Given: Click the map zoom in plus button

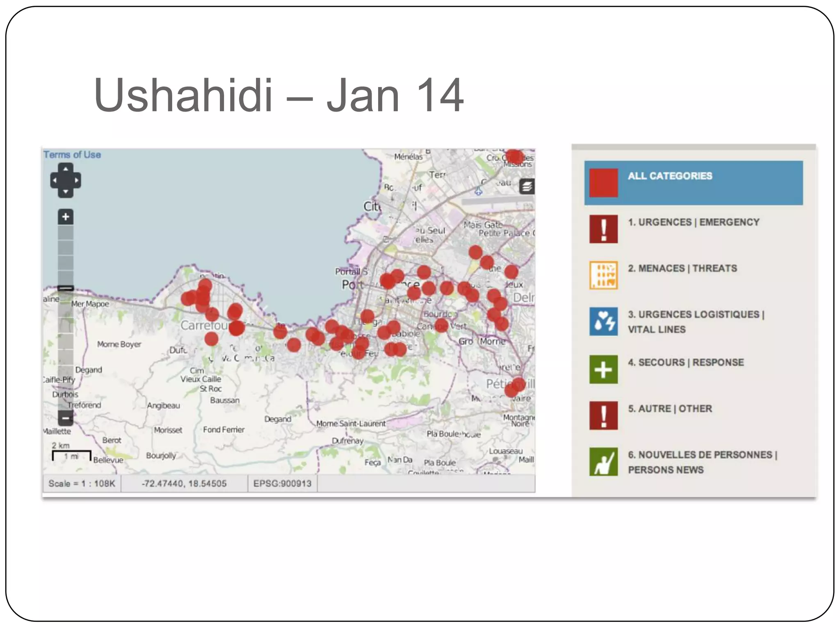Looking at the screenshot, I should point(66,217).
